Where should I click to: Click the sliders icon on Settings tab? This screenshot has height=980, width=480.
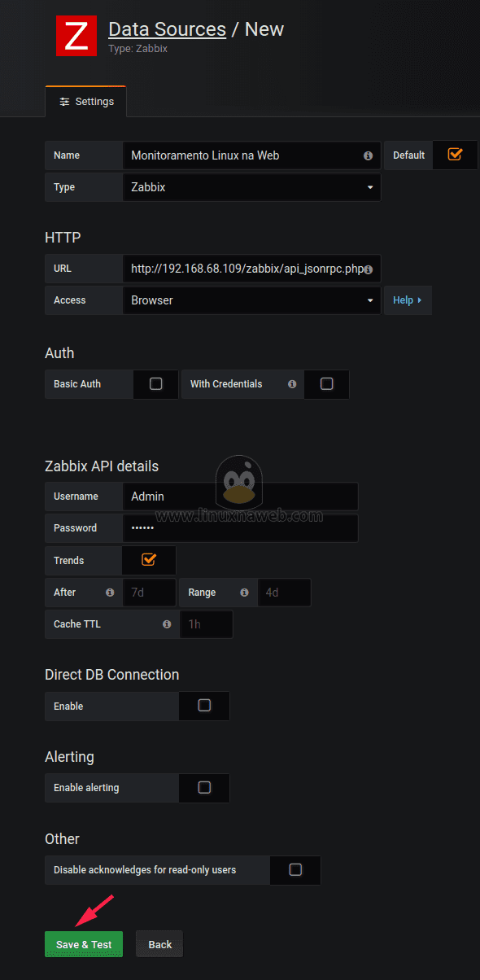[x=64, y=103]
